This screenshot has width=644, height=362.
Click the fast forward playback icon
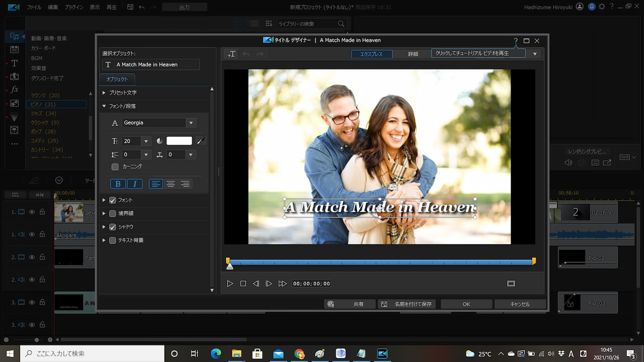282,284
